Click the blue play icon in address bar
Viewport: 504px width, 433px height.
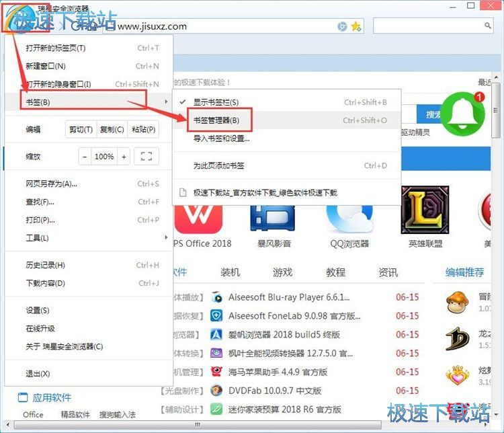point(342,26)
